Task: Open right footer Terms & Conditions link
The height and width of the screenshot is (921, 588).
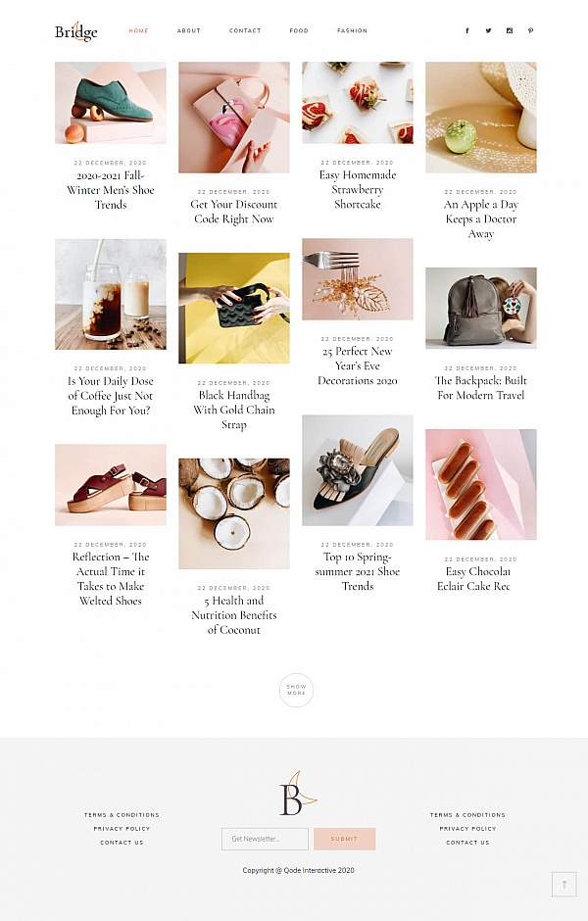Action: (x=467, y=815)
